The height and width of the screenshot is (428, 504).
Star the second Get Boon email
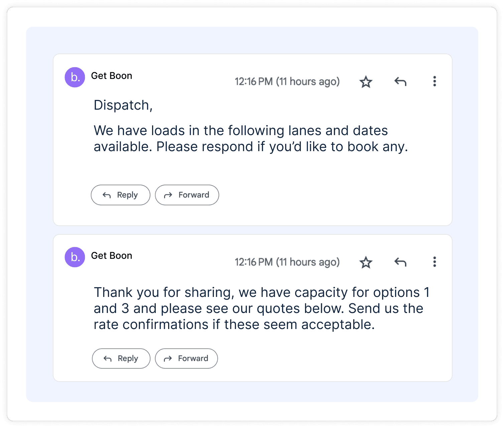click(366, 262)
